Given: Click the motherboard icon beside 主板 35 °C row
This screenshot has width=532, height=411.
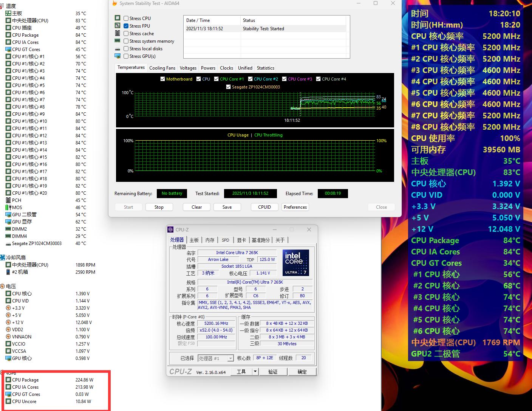Looking at the screenshot, I should (x=8, y=13).
